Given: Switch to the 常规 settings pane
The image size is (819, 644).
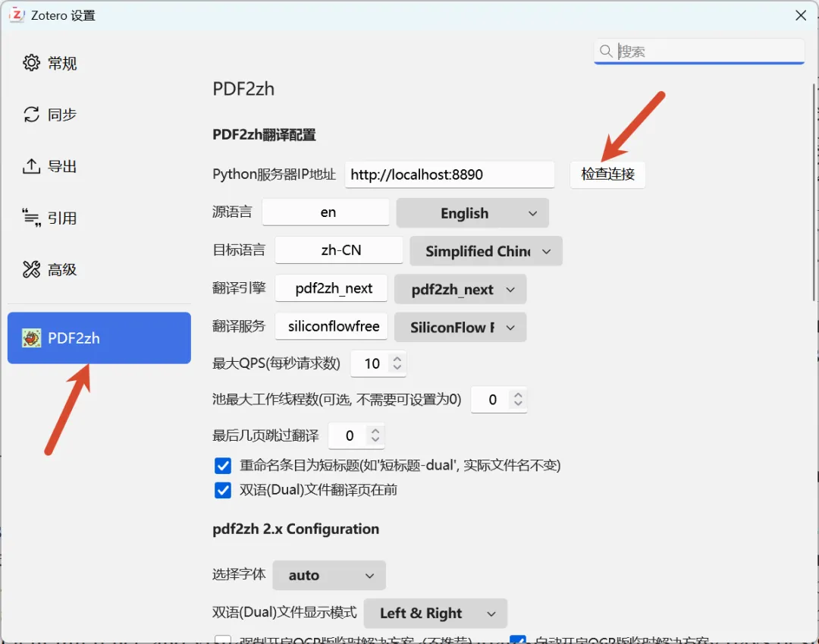Looking at the screenshot, I should click(x=99, y=63).
